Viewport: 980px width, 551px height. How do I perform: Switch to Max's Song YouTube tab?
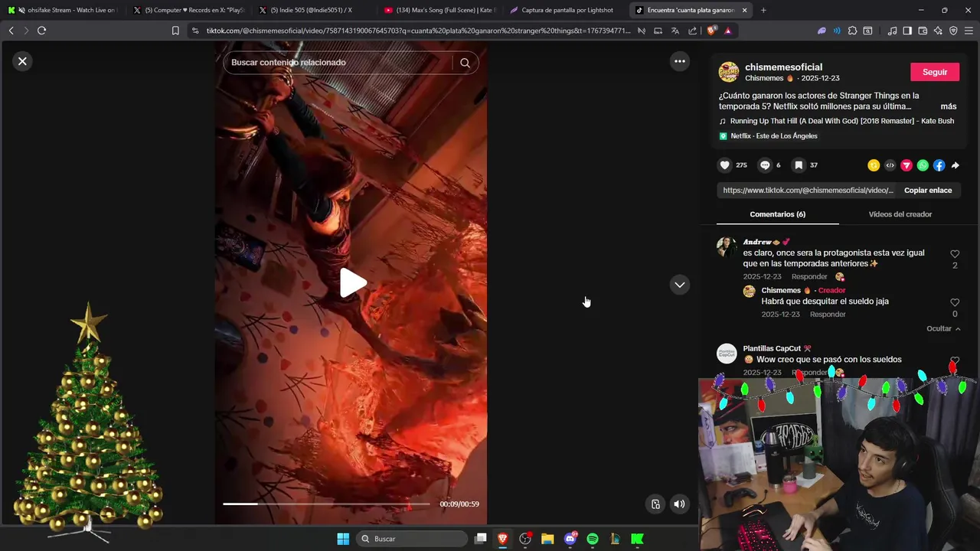pos(440,10)
